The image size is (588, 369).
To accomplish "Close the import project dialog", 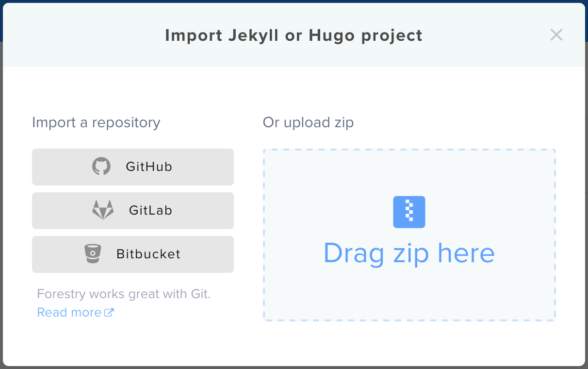I will pyautogui.click(x=556, y=35).
